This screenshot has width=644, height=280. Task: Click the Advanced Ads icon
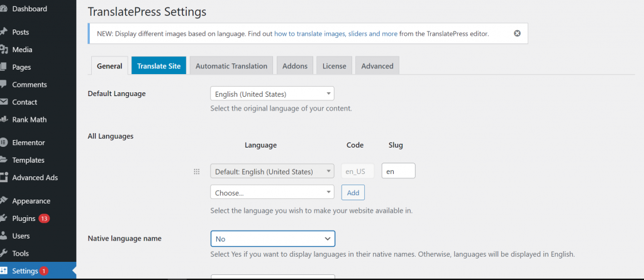[3, 178]
